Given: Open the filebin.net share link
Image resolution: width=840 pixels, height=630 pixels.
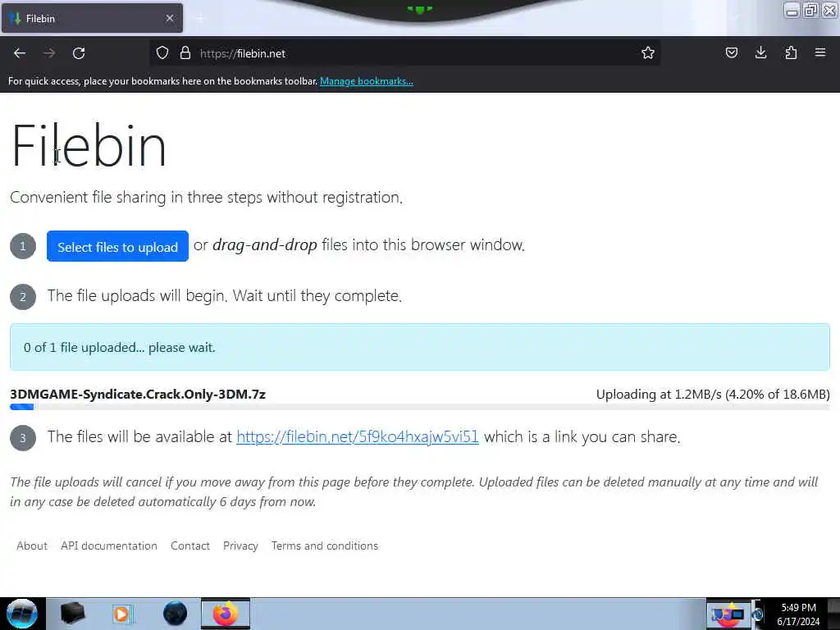Looking at the screenshot, I should 358,436.
